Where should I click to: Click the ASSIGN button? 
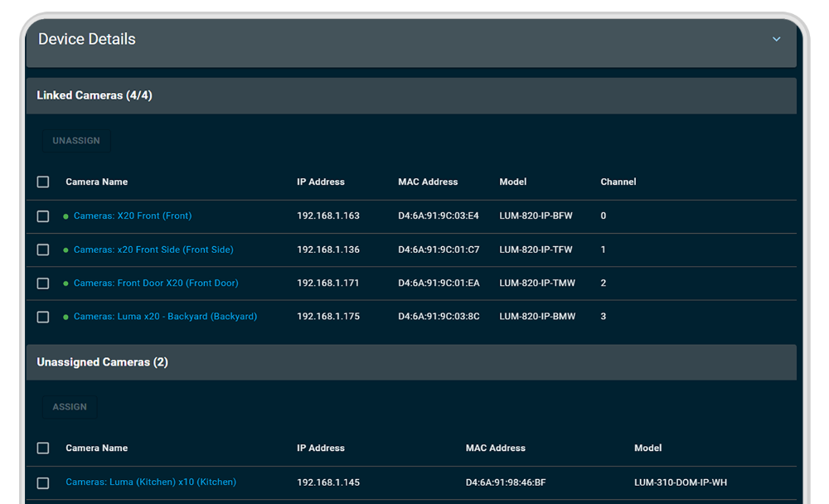click(x=70, y=407)
